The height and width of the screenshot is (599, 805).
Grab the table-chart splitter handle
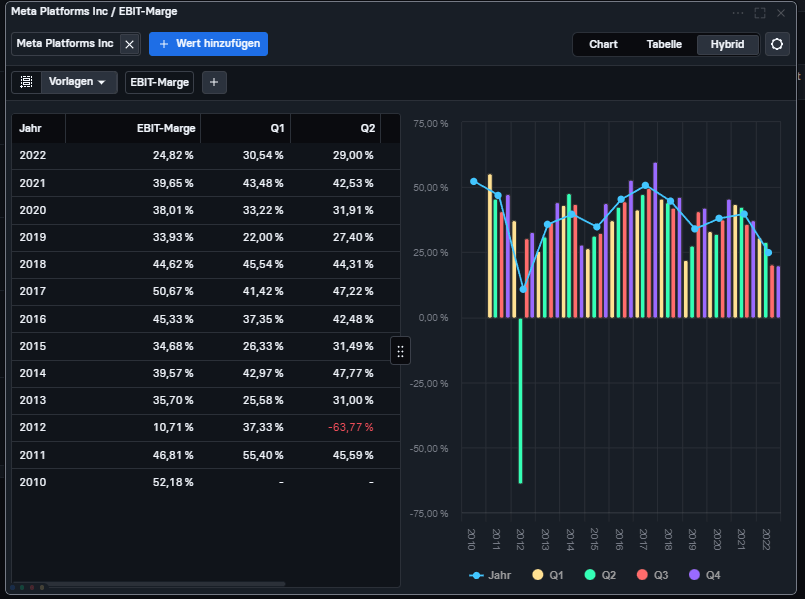coord(400,351)
